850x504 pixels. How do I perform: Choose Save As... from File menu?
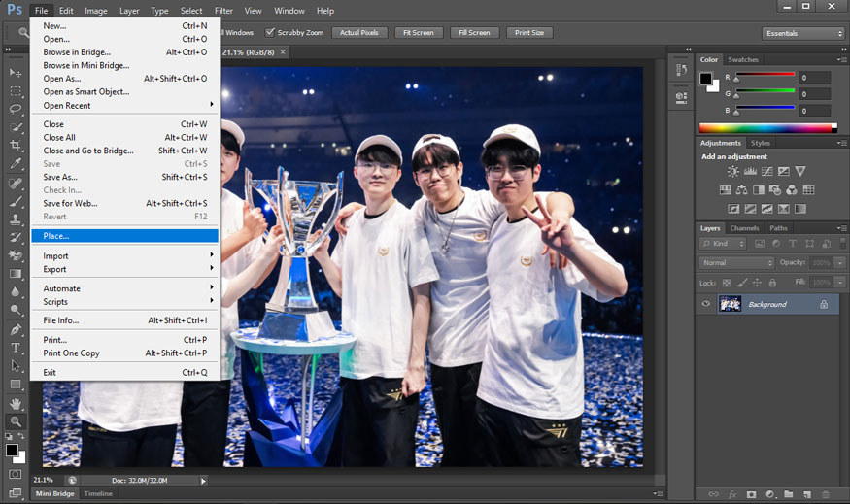(x=124, y=177)
